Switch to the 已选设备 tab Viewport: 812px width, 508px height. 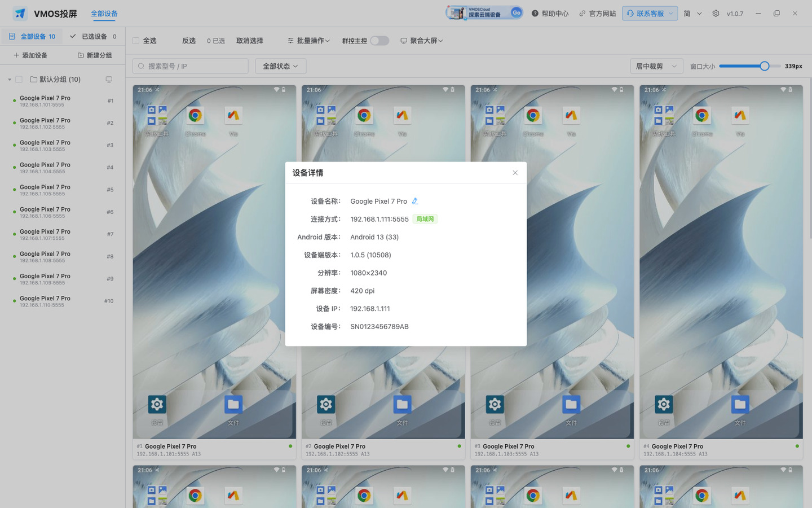tap(93, 36)
